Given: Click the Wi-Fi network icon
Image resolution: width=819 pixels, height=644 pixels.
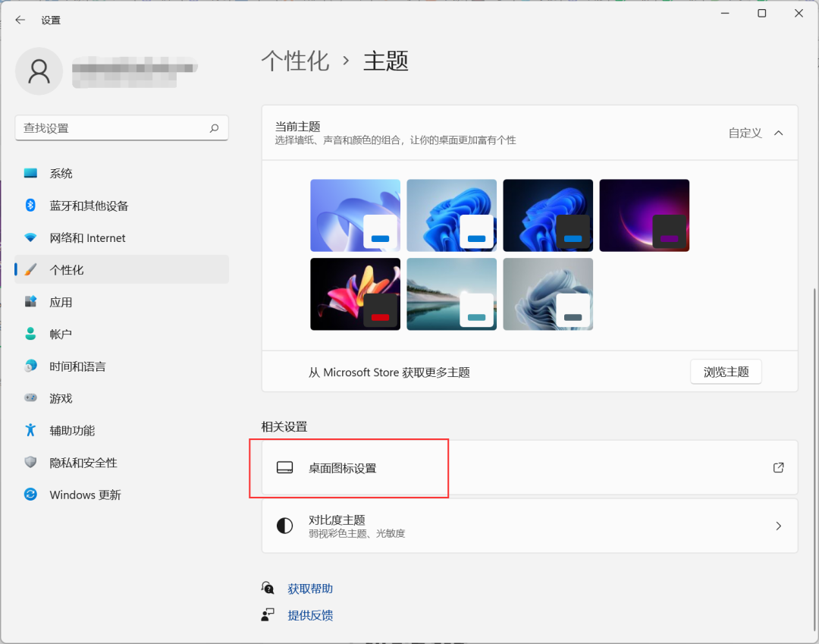Looking at the screenshot, I should pos(31,237).
